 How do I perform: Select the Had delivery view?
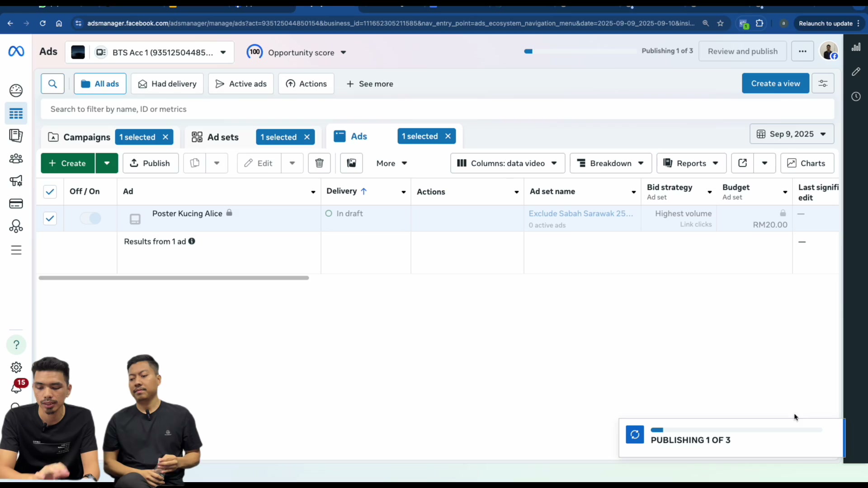point(167,84)
